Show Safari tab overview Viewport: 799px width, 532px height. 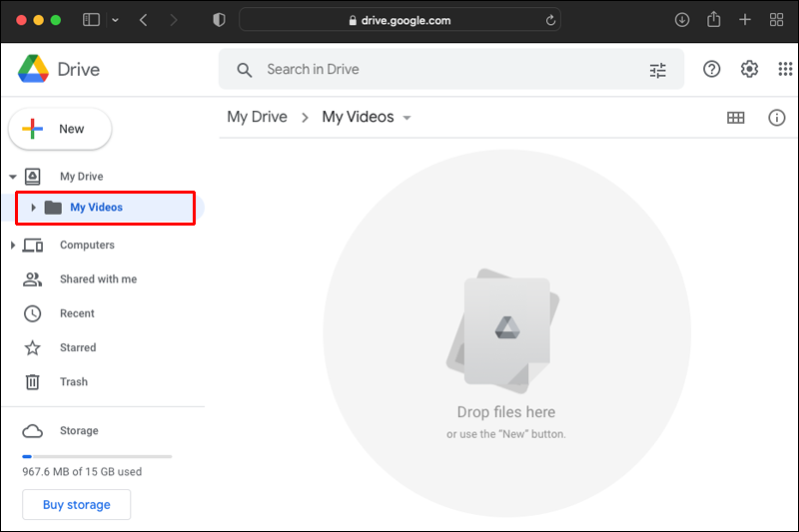point(777,20)
